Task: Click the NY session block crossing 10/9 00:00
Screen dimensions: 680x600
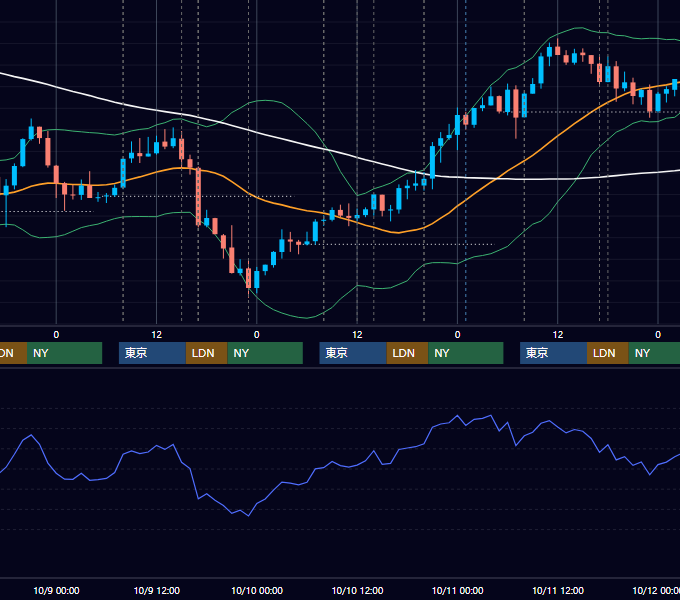Action: [64, 353]
